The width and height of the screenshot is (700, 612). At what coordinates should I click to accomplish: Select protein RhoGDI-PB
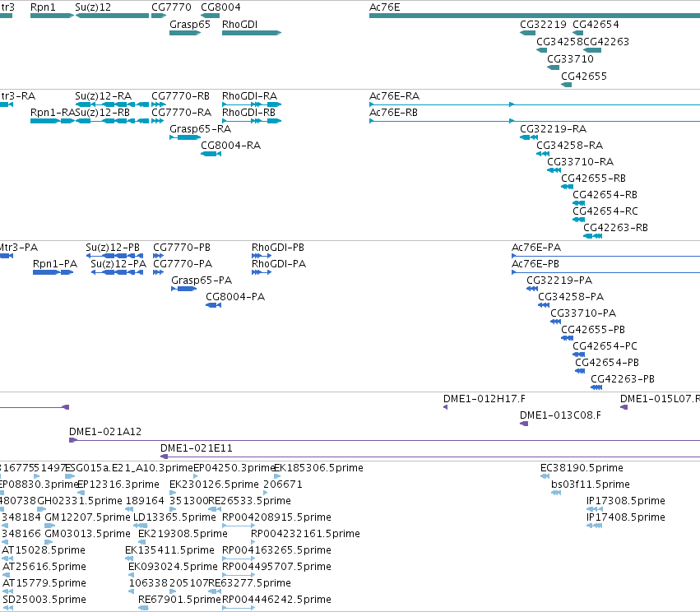278,248
